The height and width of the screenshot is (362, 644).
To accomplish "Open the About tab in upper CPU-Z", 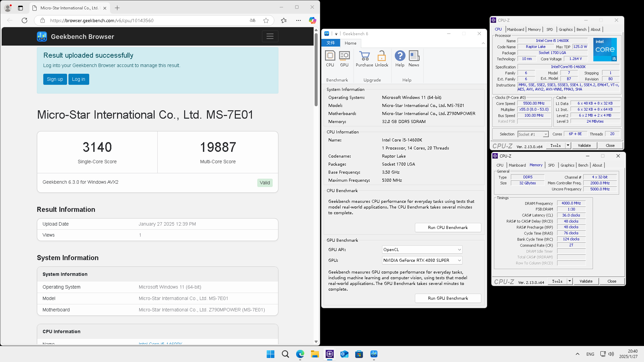I will [x=595, y=29].
